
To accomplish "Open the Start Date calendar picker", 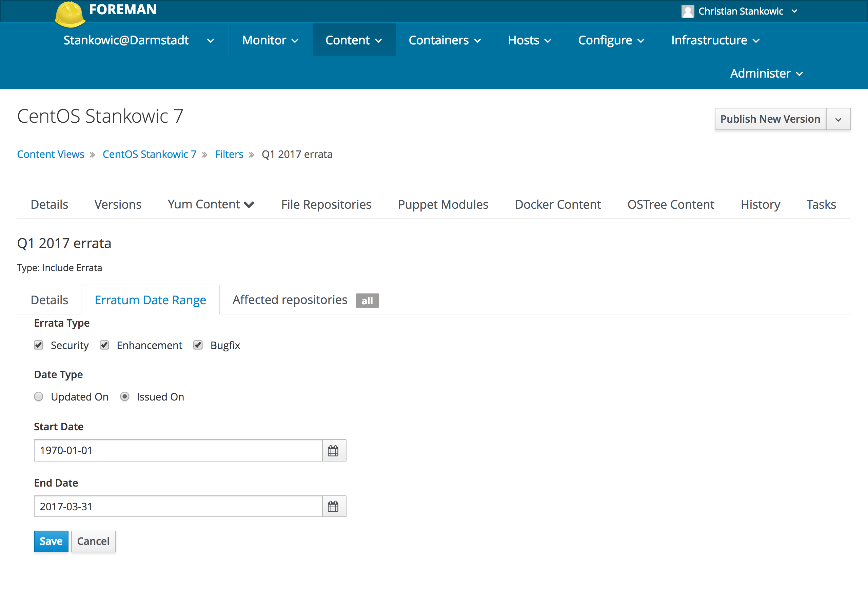I will point(334,450).
